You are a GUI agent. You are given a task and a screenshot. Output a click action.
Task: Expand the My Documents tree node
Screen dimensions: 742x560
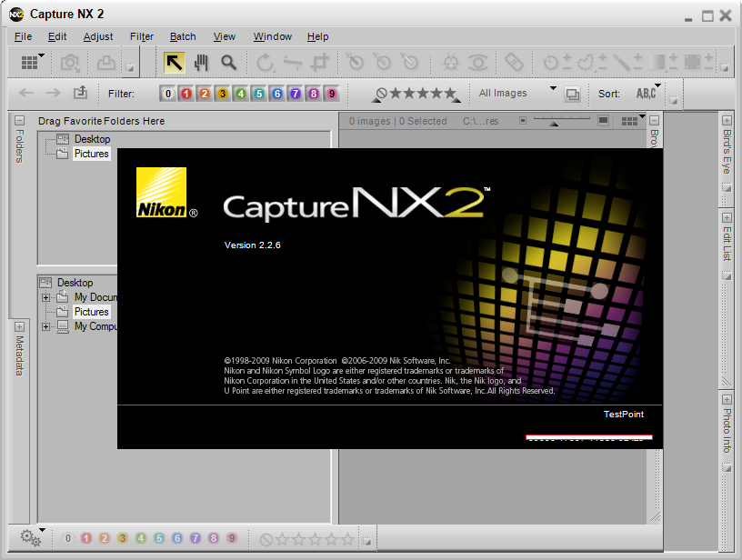[45, 297]
